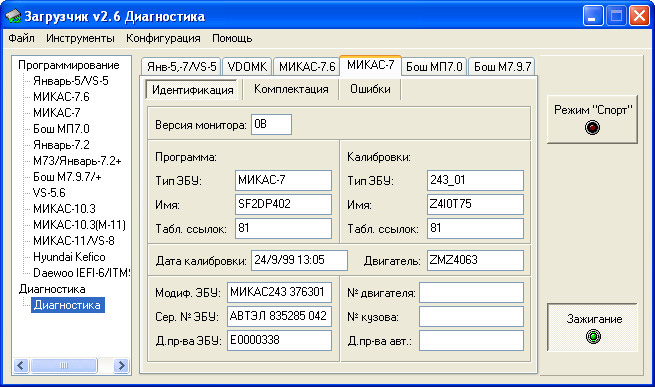Select МИКАС-7 in the programming tree
Image resolution: width=655 pixels, height=387 pixels.
57,113
